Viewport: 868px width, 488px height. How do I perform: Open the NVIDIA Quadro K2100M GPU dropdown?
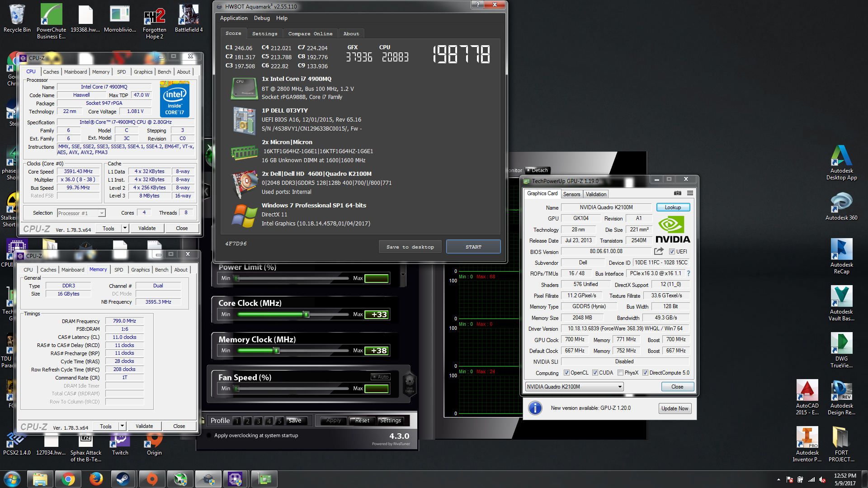tap(574, 387)
